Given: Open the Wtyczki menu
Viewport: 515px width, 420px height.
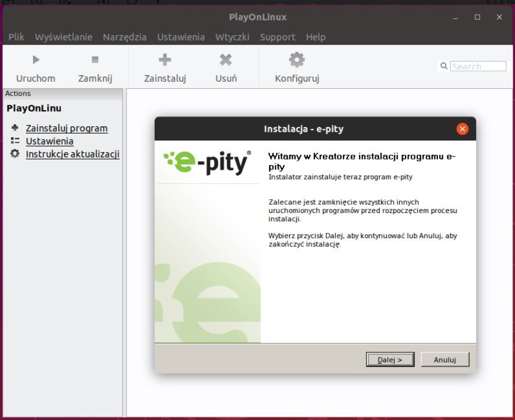Looking at the screenshot, I should coord(232,37).
